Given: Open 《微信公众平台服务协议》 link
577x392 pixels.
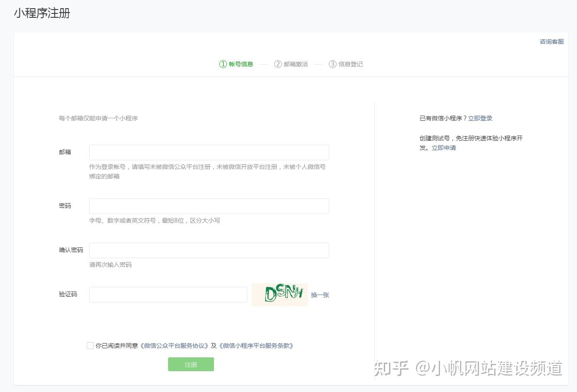Looking at the screenshot, I should pos(175,346).
